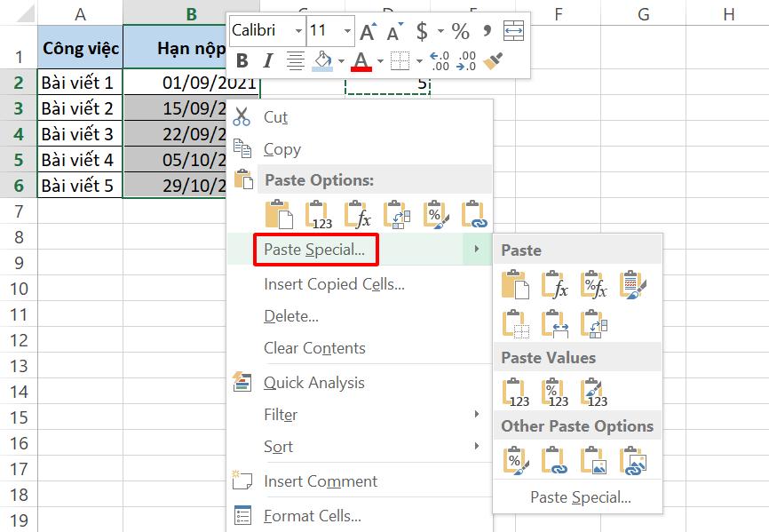Expand the Fill Color dropdown arrow
The image size is (769, 532).
pos(341,61)
